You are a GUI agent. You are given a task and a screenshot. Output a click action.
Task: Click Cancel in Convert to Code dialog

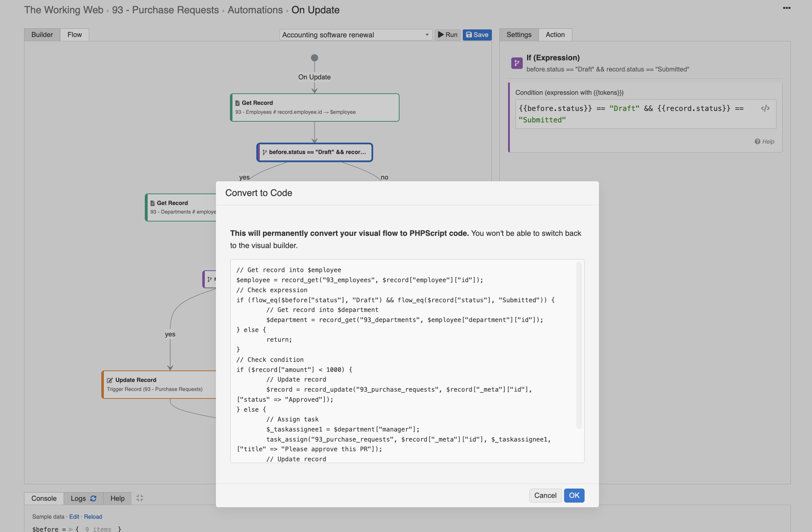point(545,495)
